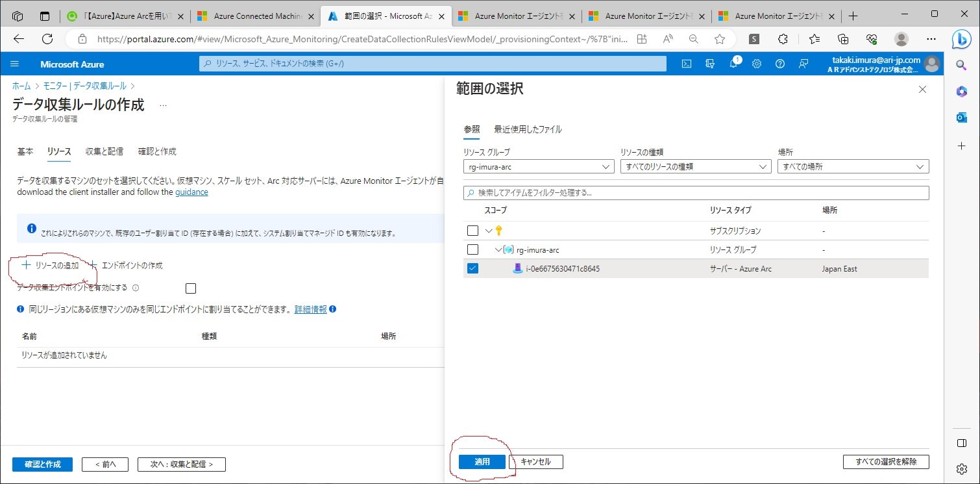
Task: Click browser back arrow
Action: point(18,39)
